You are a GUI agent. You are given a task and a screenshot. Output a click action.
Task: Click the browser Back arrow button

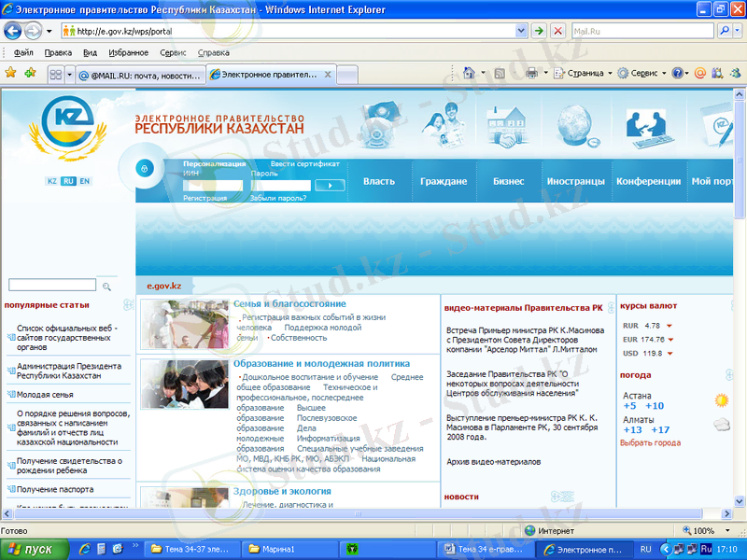pyautogui.click(x=13, y=32)
